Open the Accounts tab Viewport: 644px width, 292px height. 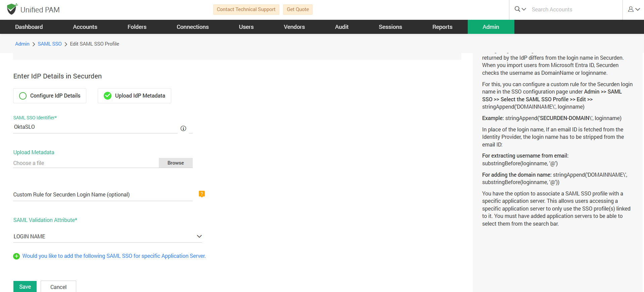tap(85, 27)
